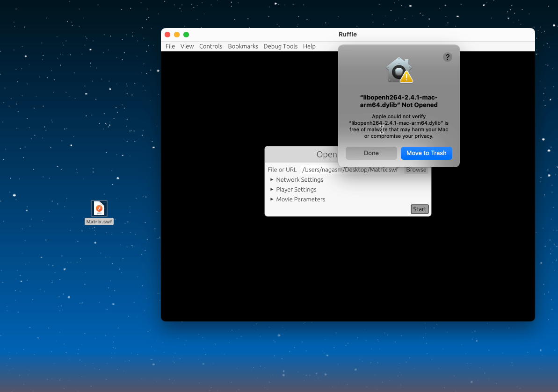Click the green zoom button of Ruffle

click(186, 35)
